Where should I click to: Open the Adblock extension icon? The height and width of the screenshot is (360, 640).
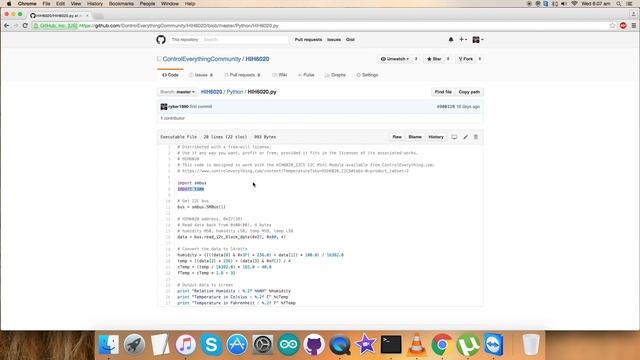(x=623, y=25)
